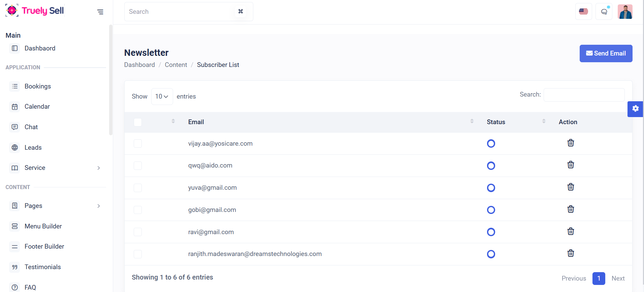Click the Truely Sell logo

click(35, 11)
